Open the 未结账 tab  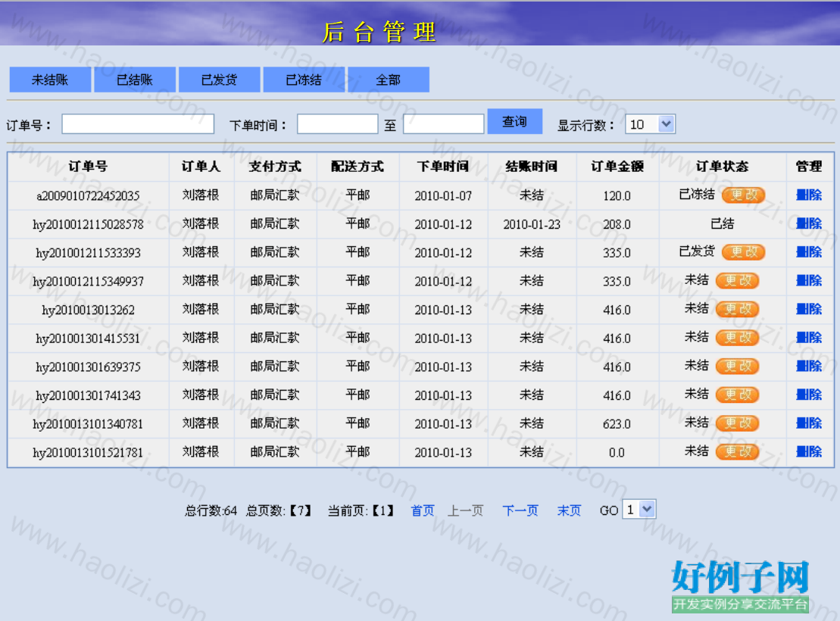point(50,80)
